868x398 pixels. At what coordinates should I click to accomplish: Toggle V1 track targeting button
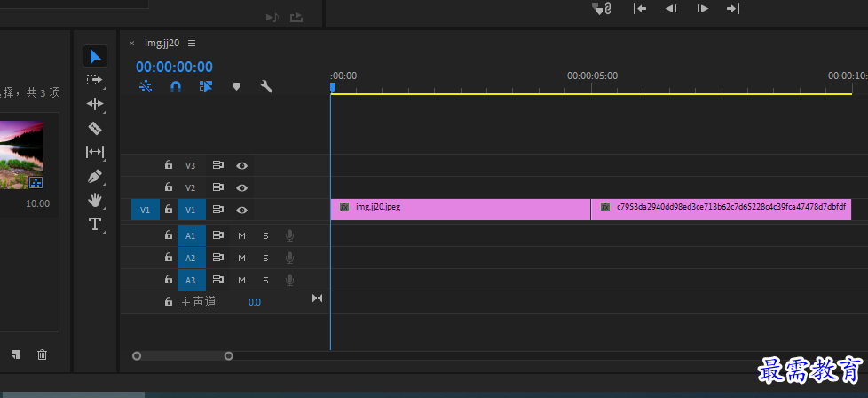tap(191, 210)
